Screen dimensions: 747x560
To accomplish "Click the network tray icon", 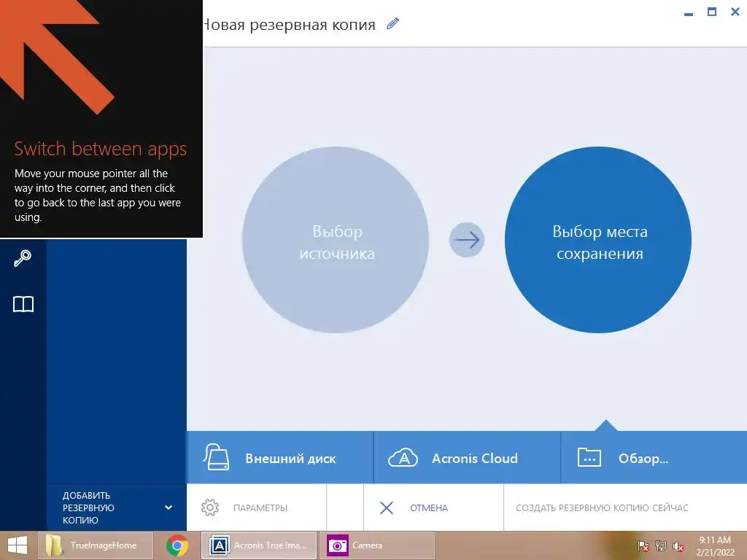I will click(661, 545).
